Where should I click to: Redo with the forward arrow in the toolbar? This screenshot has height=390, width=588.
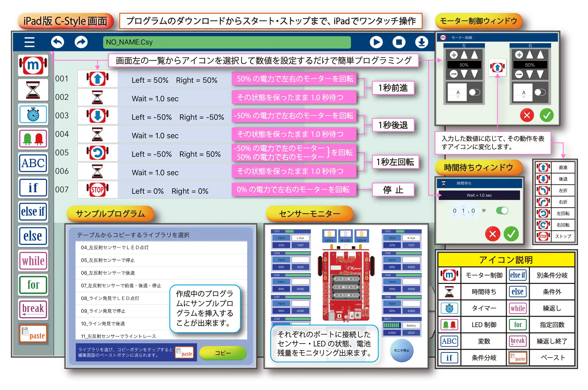click(81, 42)
